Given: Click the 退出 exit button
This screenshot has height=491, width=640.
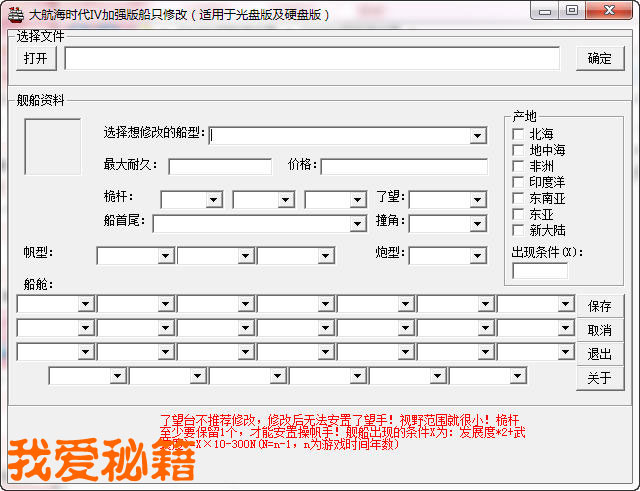Looking at the screenshot, I should [x=599, y=354].
